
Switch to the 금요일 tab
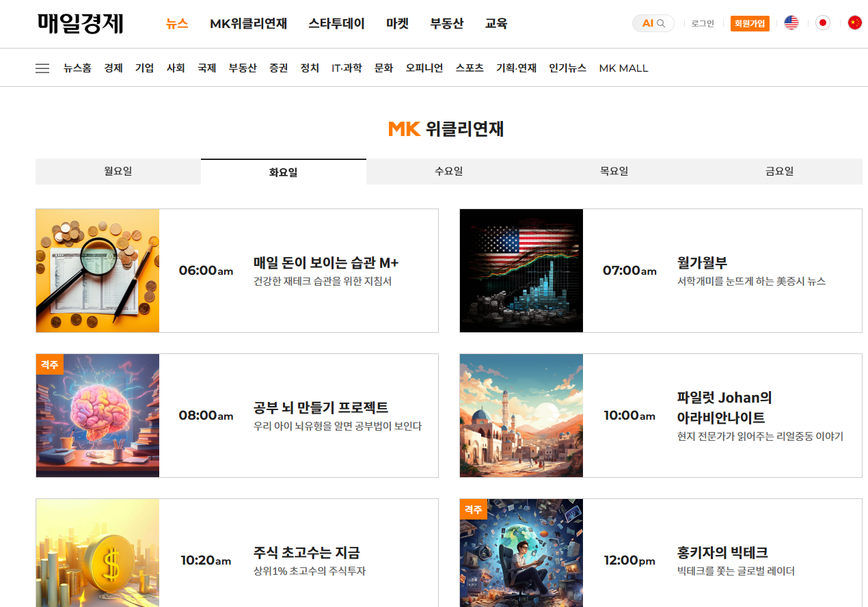pos(778,171)
